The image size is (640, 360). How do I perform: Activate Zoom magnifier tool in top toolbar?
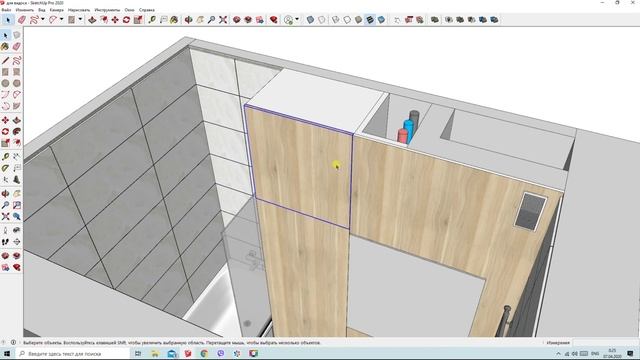point(211,20)
